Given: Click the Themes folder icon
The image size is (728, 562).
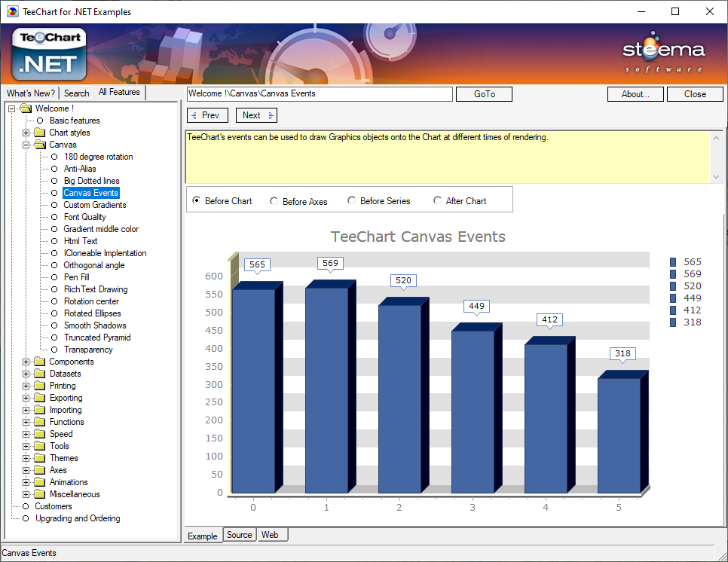Looking at the screenshot, I should point(40,459).
